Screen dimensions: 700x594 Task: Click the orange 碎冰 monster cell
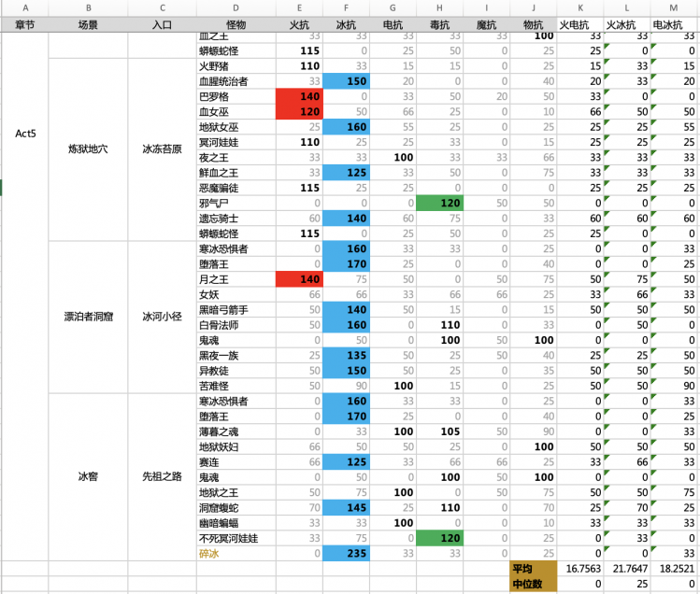(236, 554)
